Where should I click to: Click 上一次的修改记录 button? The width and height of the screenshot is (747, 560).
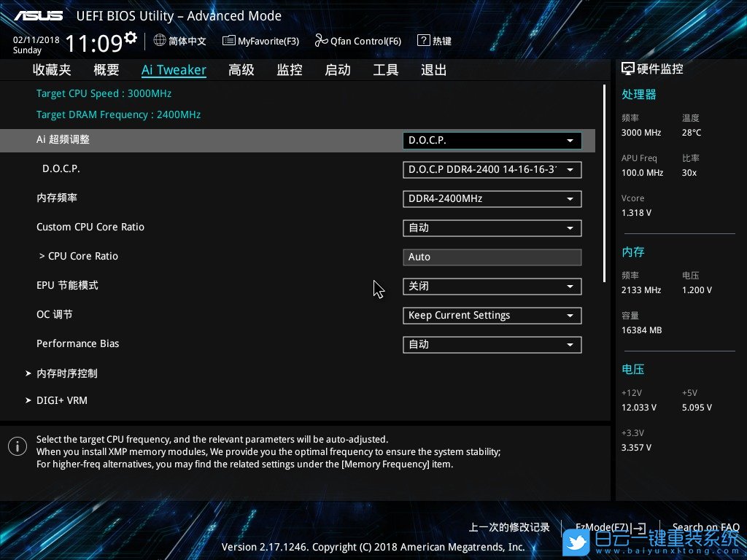(x=508, y=527)
